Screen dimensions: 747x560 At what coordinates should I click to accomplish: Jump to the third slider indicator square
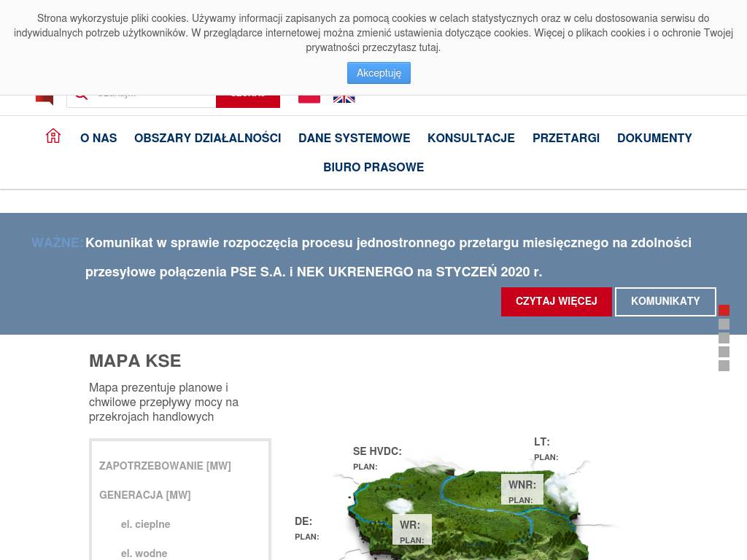point(724,338)
